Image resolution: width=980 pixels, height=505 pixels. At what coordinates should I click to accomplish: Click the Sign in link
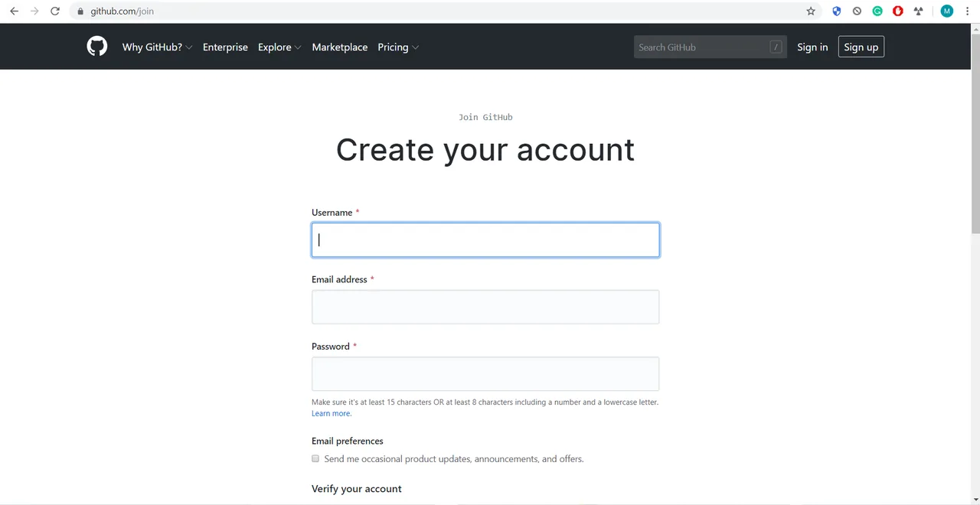coord(812,47)
